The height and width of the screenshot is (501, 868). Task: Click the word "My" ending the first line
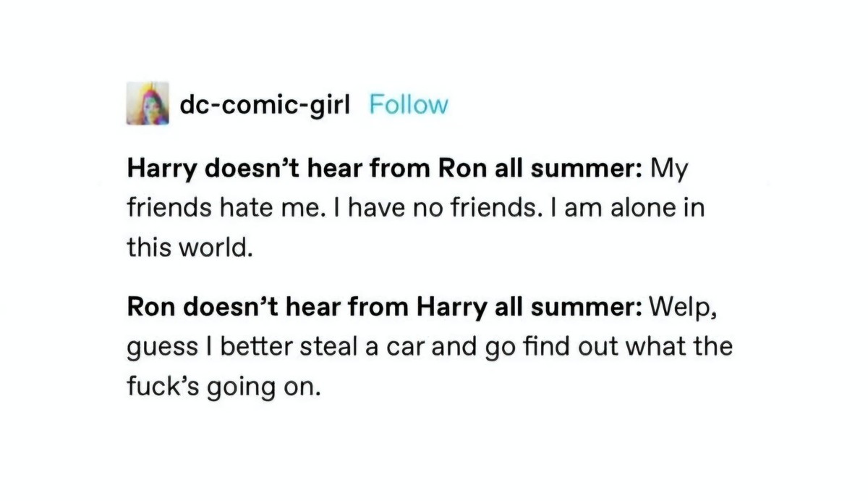[x=668, y=169]
